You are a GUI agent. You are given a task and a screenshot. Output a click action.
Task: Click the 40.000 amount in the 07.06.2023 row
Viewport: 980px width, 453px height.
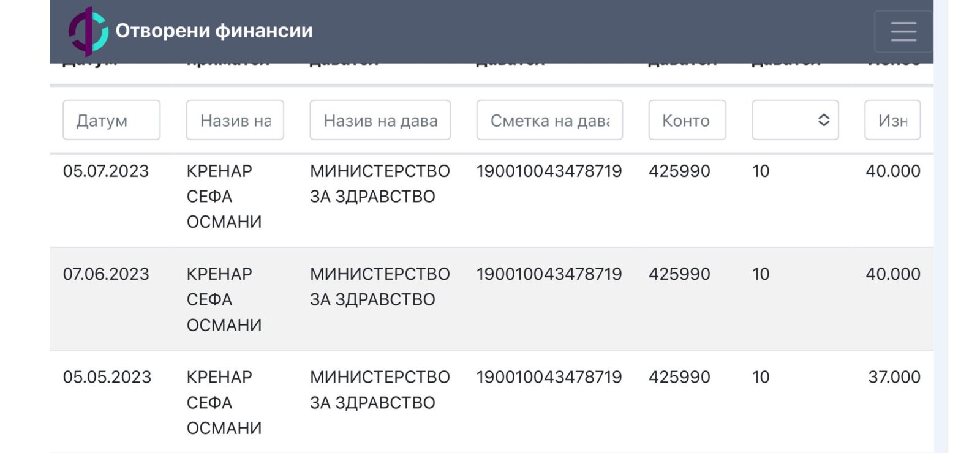pos(892,274)
